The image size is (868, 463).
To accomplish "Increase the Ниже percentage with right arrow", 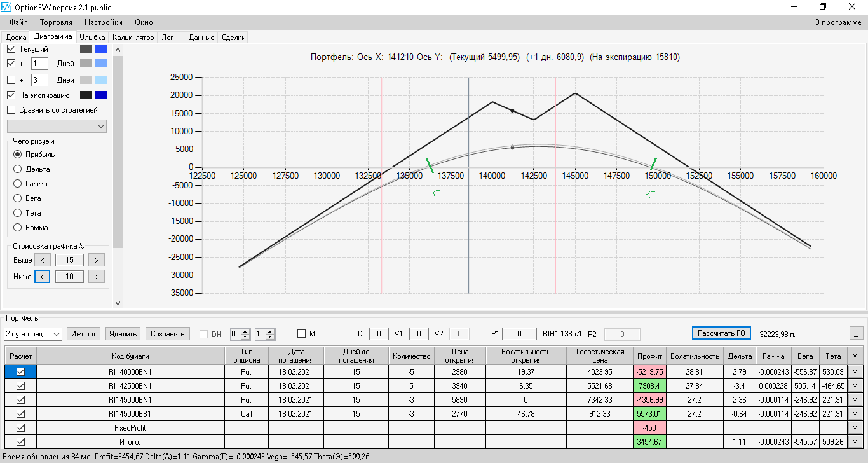I will [97, 277].
